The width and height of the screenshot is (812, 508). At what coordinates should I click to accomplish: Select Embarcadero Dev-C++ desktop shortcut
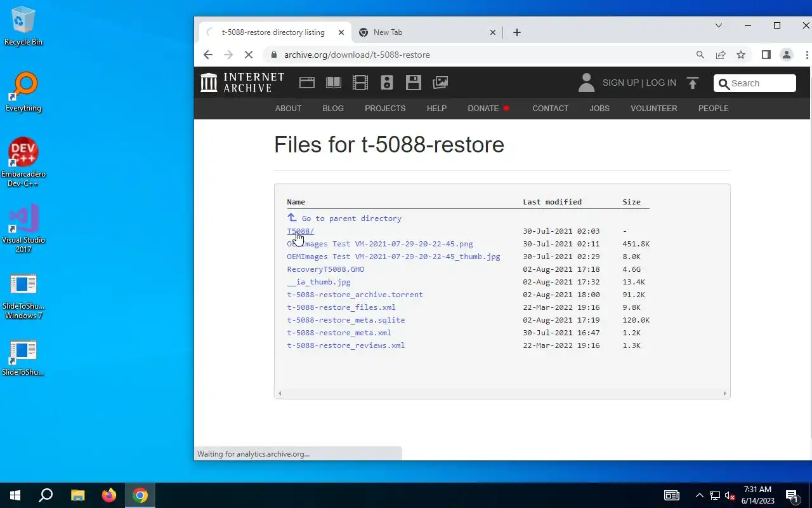(x=23, y=163)
